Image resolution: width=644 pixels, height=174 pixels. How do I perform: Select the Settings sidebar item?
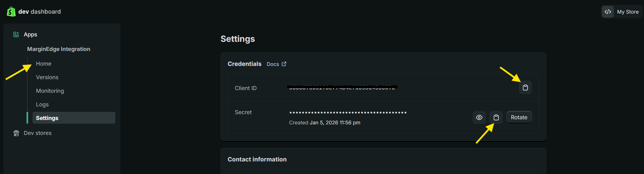pos(47,118)
